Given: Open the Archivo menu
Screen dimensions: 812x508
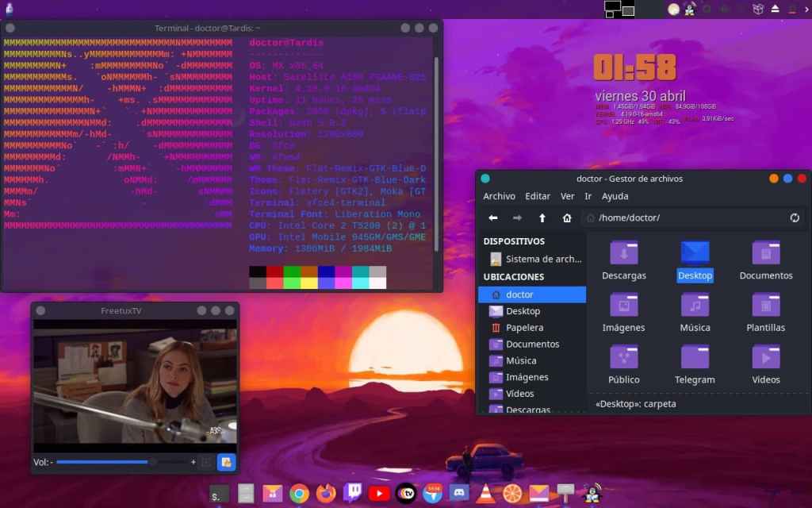Looking at the screenshot, I should click(499, 196).
